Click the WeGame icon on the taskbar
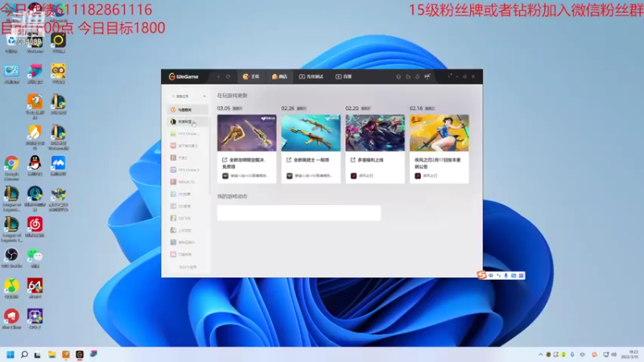This screenshot has height=362, width=644. click(x=80, y=355)
